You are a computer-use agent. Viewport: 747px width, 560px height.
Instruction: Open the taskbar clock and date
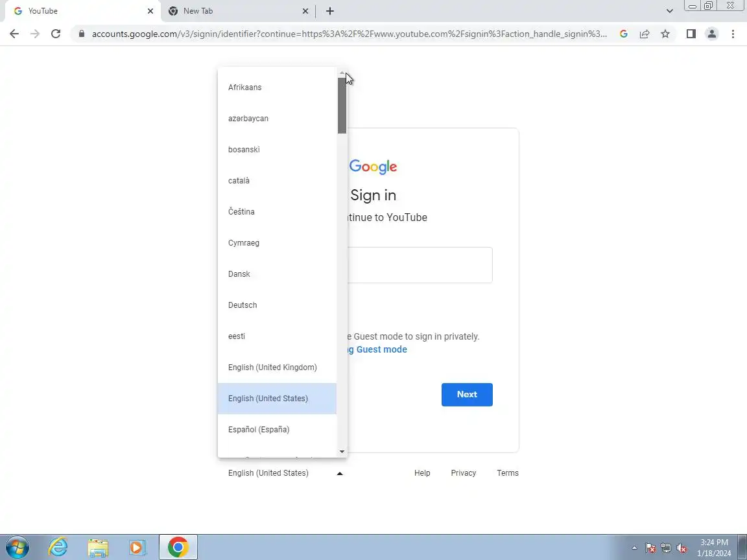click(714, 548)
